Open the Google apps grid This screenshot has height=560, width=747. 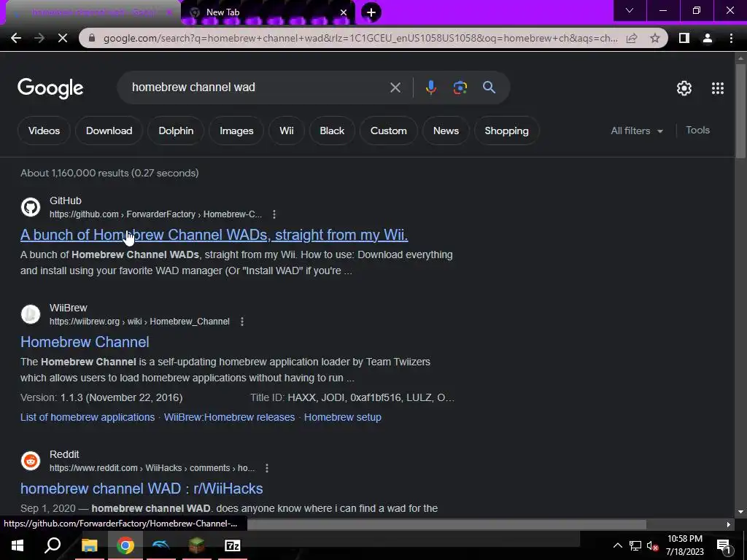718,88
